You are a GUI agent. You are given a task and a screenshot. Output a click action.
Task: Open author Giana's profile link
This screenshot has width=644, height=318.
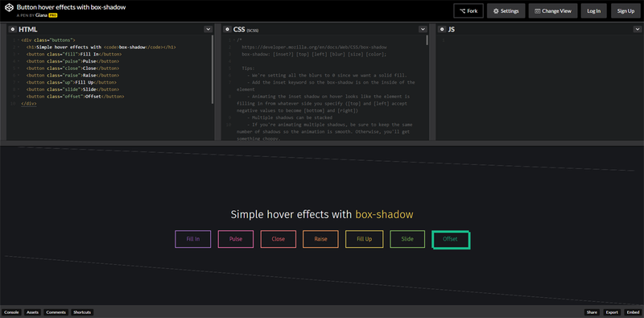[42, 15]
